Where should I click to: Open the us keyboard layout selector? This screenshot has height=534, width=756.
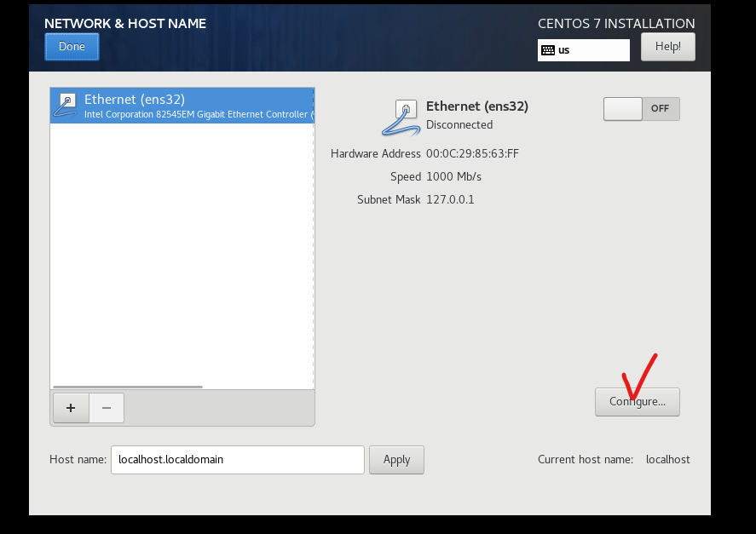pyautogui.click(x=583, y=50)
